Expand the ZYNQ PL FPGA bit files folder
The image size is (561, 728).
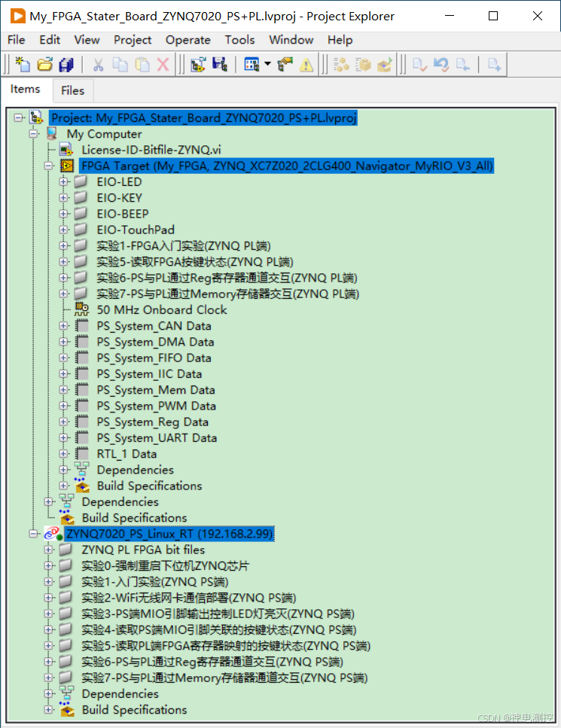[49, 550]
